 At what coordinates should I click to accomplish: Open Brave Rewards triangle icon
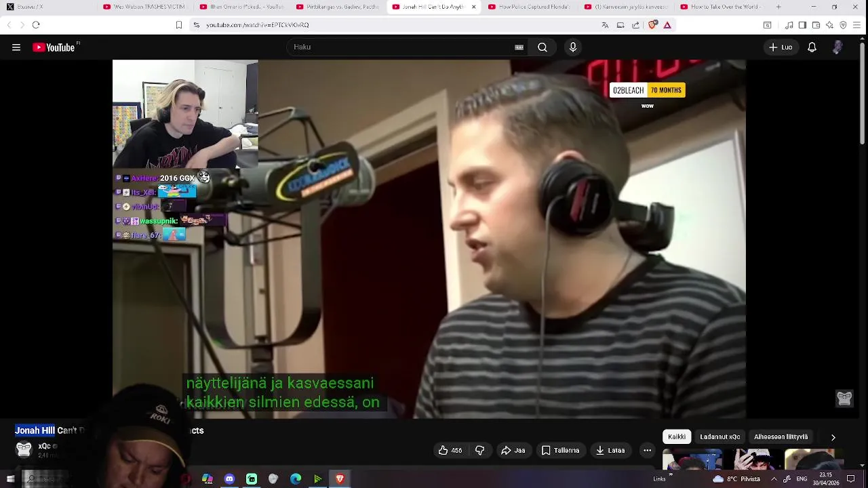click(x=667, y=25)
